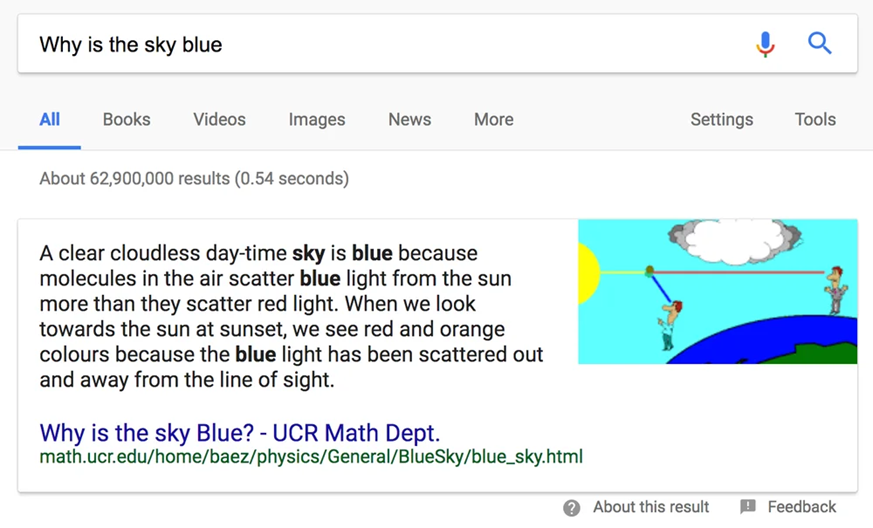Click the voice search microphone icon
Screen dimensions: 873x528
(765, 44)
